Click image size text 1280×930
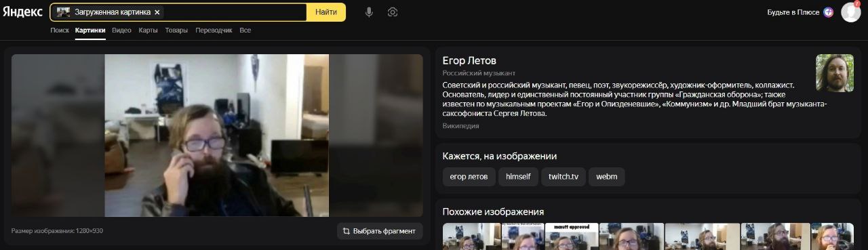Screen dimensions: 868x250 pyautogui.click(x=57, y=231)
